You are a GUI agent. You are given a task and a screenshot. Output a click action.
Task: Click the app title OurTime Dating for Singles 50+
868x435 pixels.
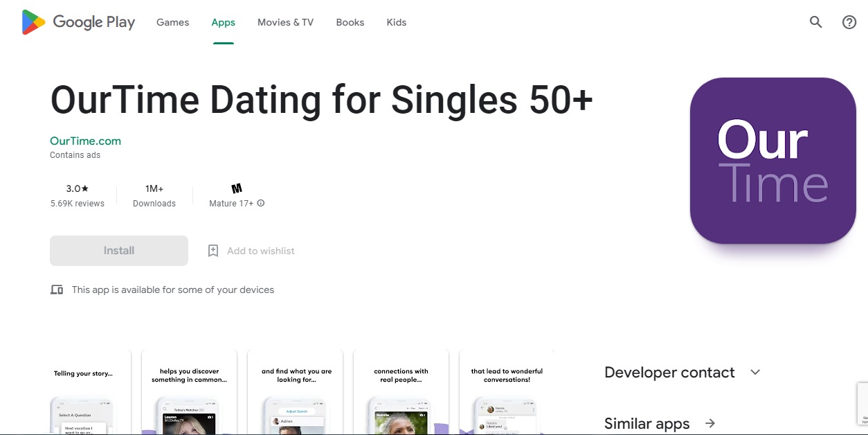click(322, 100)
